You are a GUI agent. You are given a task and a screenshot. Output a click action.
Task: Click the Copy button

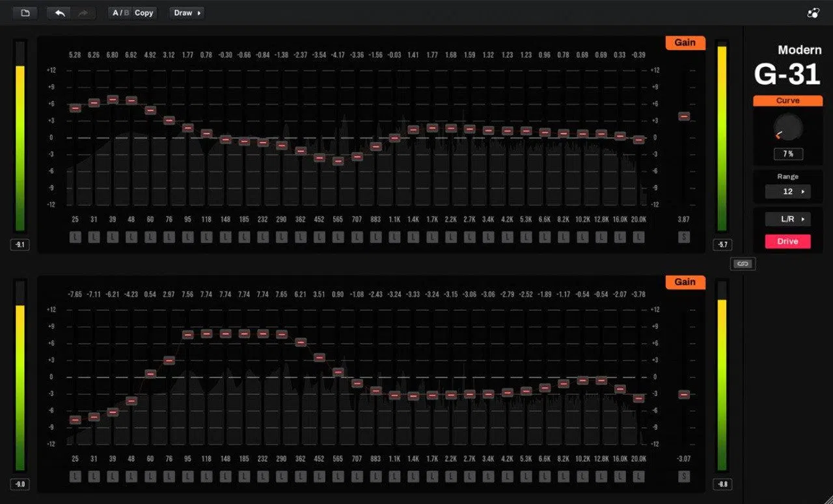point(144,13)
